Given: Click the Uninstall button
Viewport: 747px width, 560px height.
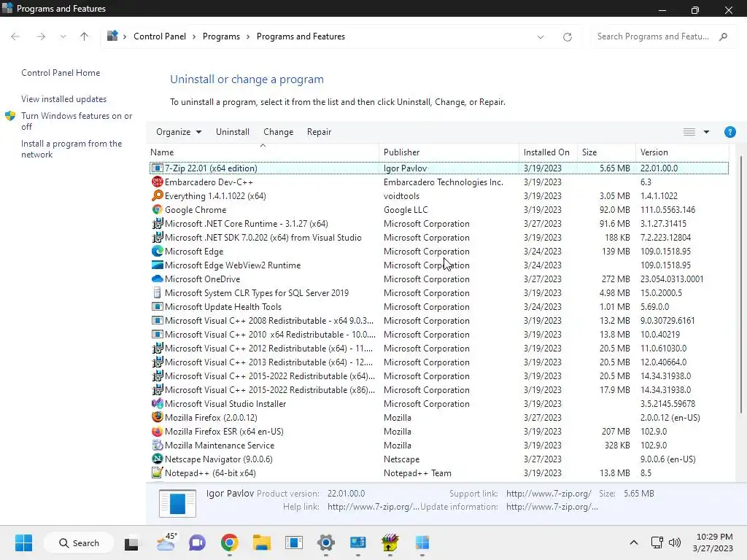Looking at the screenshot, I should point(233,132).
